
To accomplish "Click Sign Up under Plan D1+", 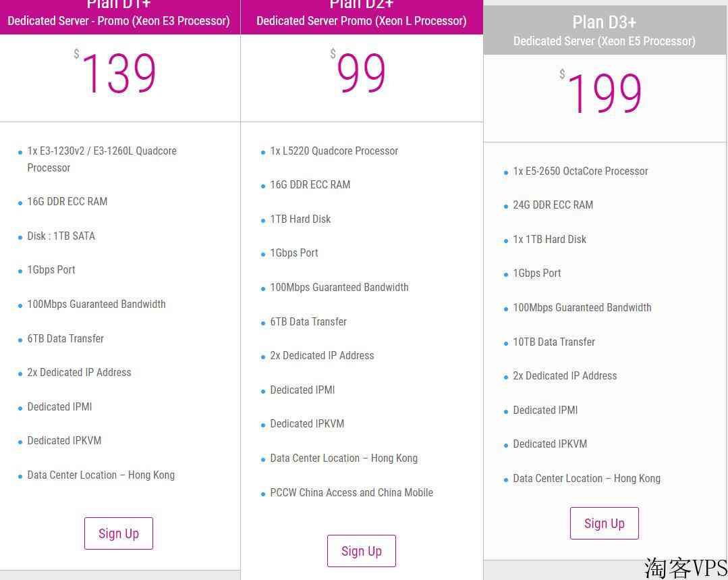I will click(119, 533).
